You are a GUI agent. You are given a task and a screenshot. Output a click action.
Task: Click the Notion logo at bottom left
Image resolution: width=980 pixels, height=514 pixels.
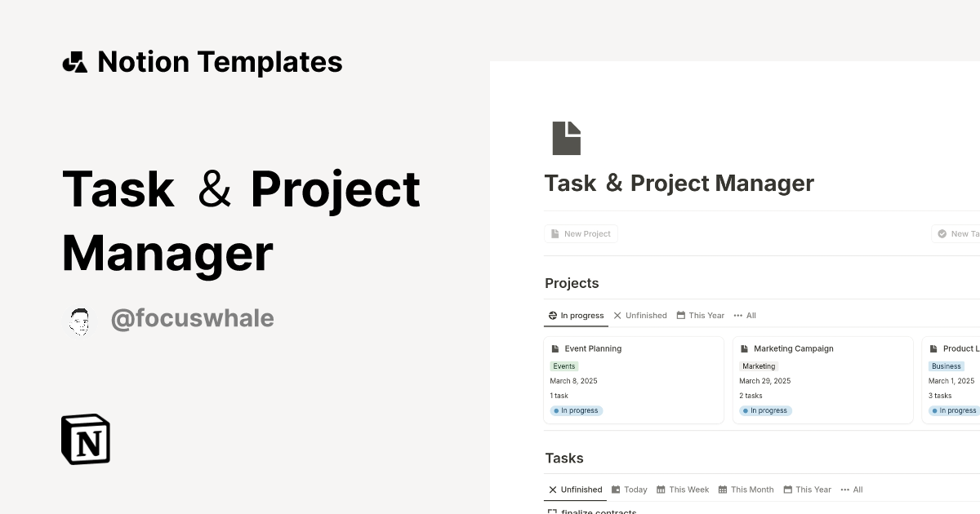[x=84, y=439]
